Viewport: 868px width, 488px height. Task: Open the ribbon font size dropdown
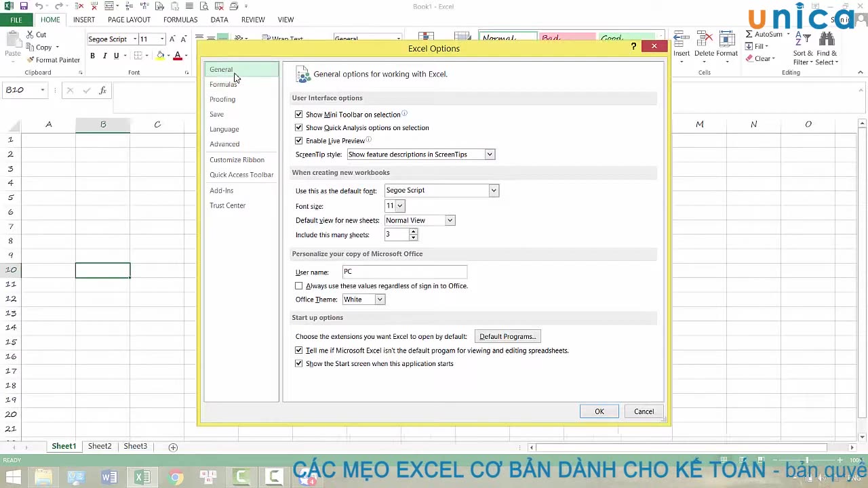162,39
